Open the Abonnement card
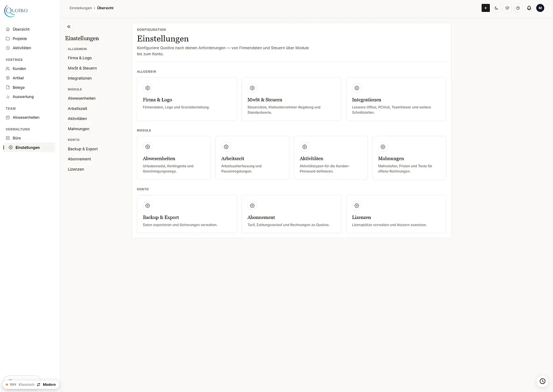 pyautogui.click(x=291, y=214)
